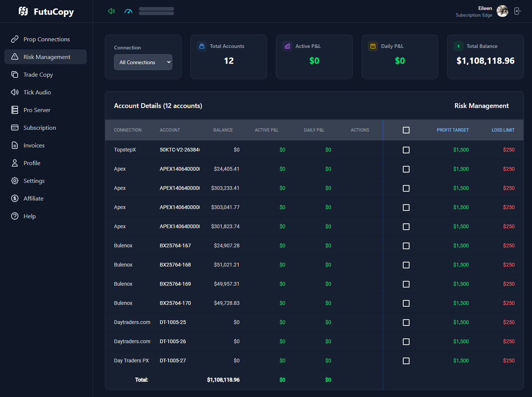Toggle the select-all checkbox in table header
The width and height of the screenshot is (532, 397).
tap(406, 130)
